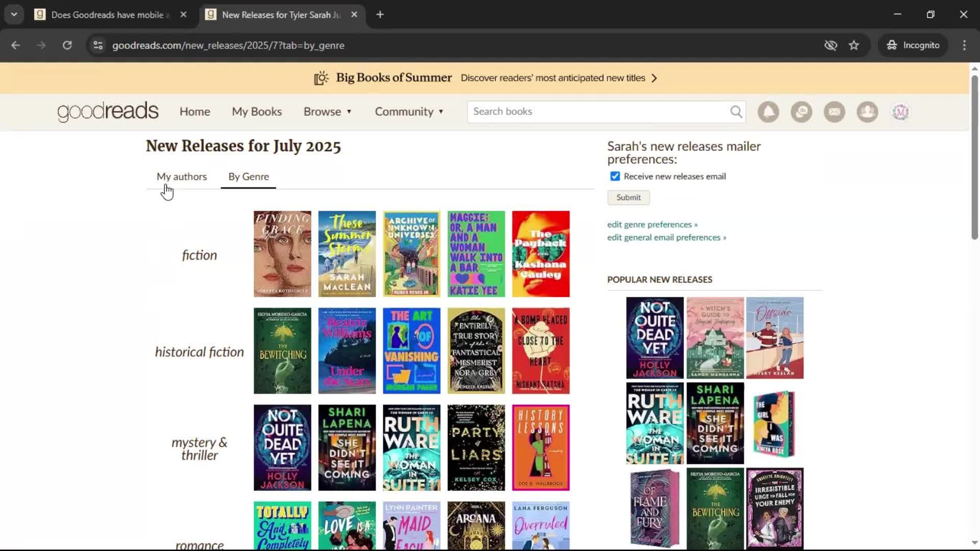Bookmark this tab with star icon

854,45
